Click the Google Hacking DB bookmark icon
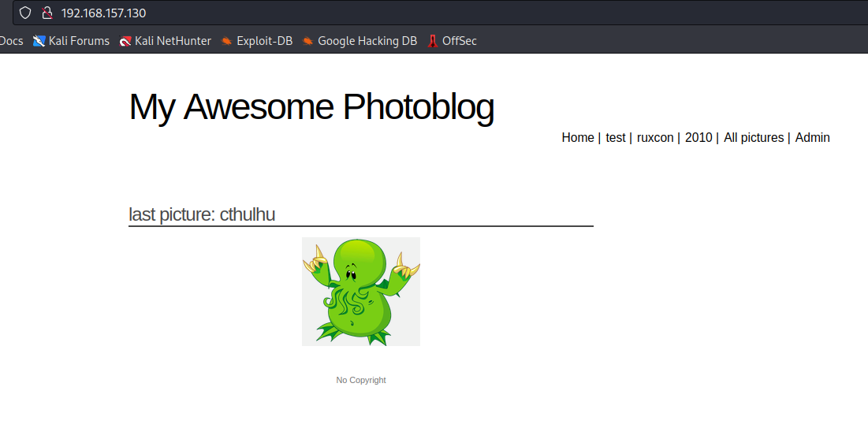868x428 pixels. pyautogui.click(x=307, y=41)
